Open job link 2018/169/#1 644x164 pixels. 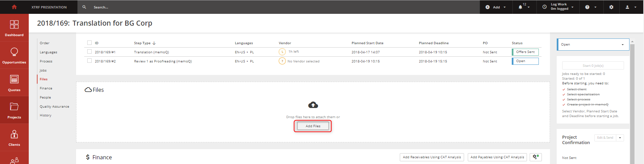[105, 52]
